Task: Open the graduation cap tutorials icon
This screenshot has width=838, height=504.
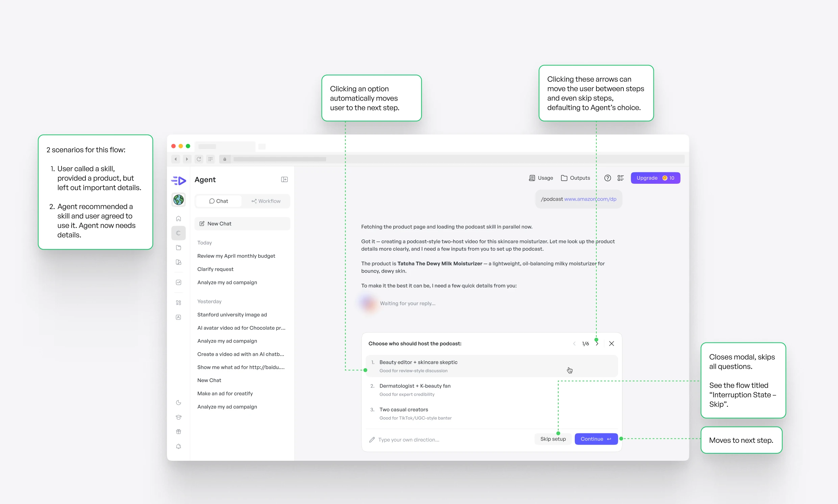Action: pos(179,417)
